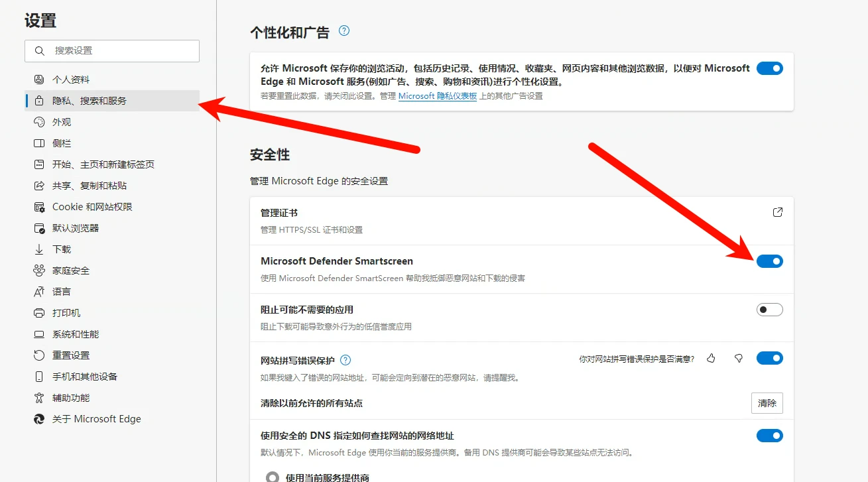Open 系统和性能 settings section

point(76,334)
